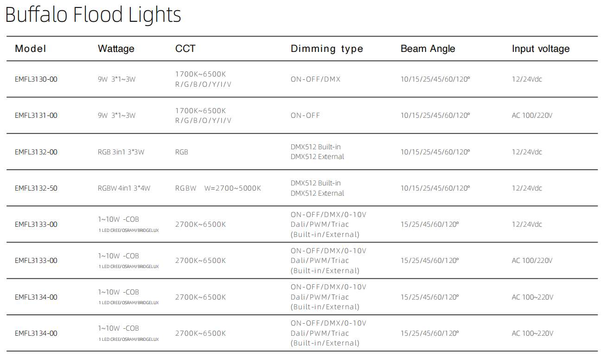Select AC 100/220V voltage for EMFL3131-00

[x=532, y=115]
